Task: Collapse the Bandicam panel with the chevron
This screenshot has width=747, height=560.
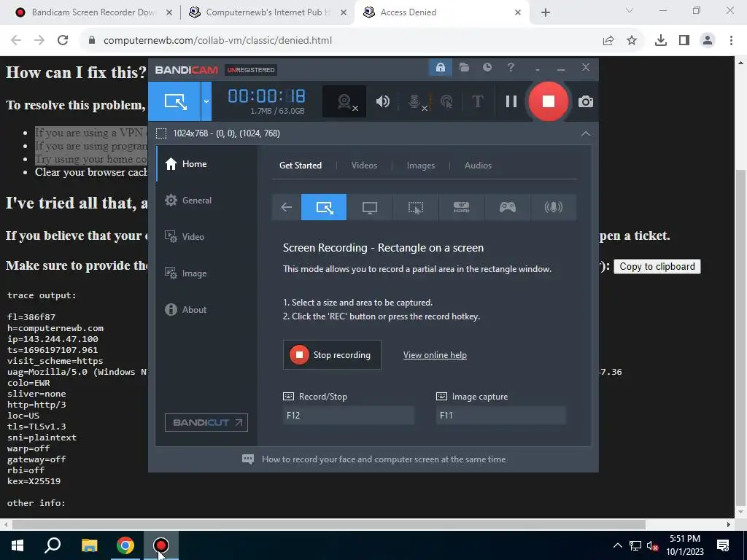Action: [586, 134]
